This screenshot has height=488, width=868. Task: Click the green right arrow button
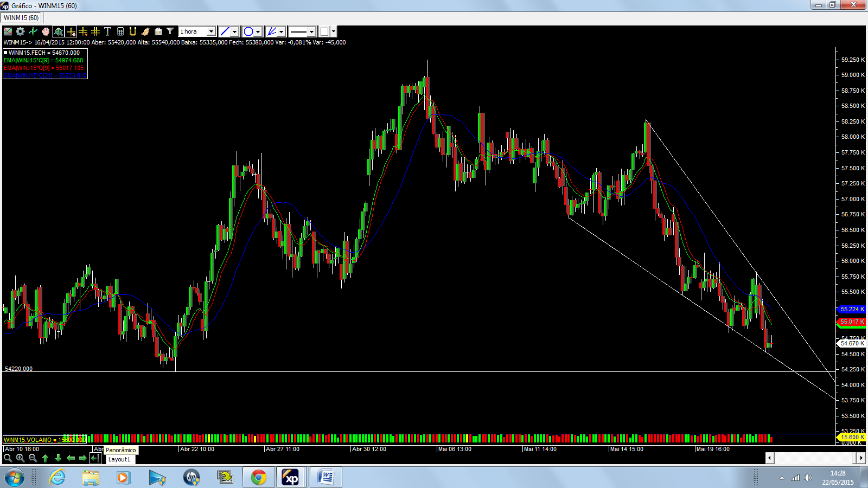(x=83, y=458)
